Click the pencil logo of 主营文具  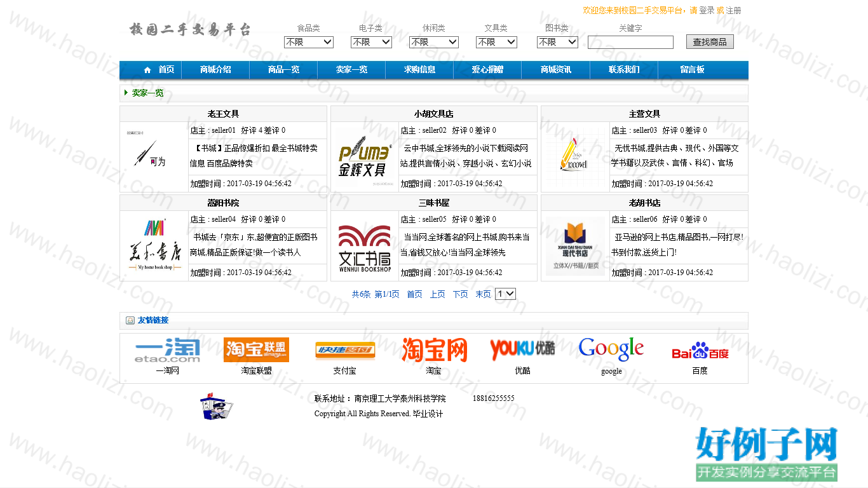click(x=576, y=157)
